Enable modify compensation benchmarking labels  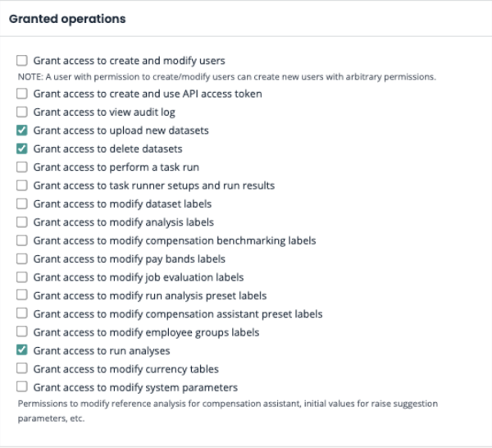point(22,240)
